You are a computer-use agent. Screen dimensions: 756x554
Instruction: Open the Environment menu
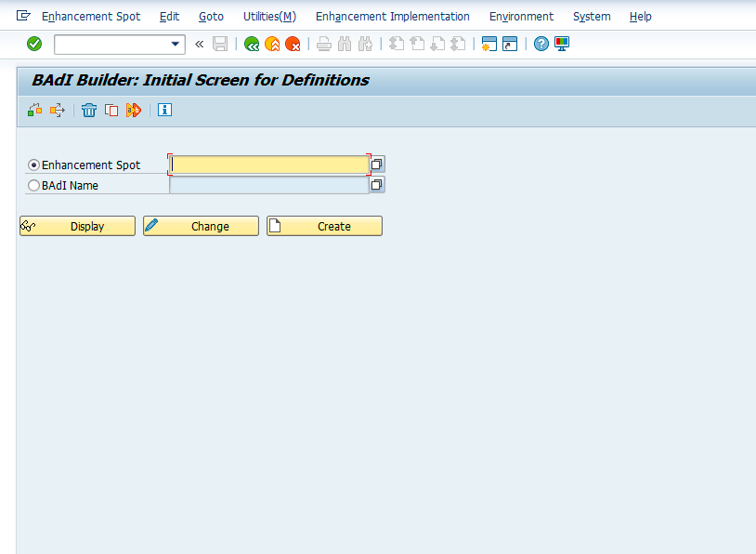pos(521,17)
